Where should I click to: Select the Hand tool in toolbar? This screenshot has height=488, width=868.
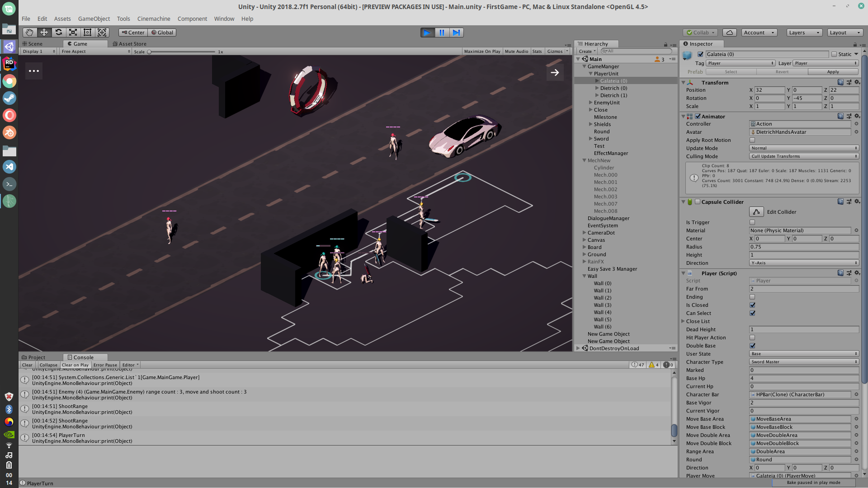[x=29, y=33]
